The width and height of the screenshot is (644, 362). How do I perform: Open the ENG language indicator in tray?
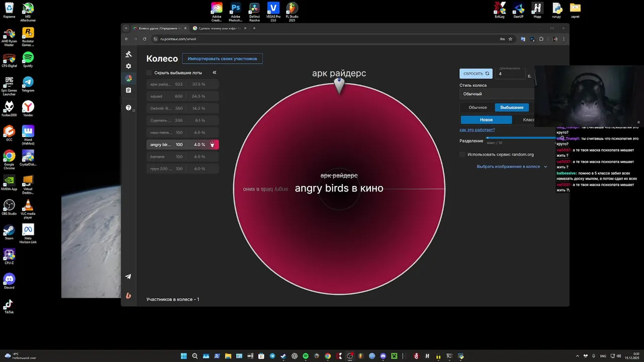pyautogui.click(x=603, y=356)
